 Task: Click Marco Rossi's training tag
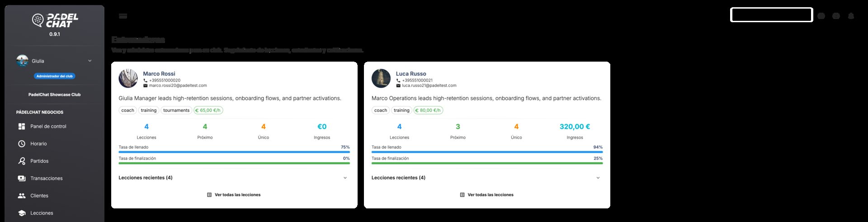coord(148,110)
